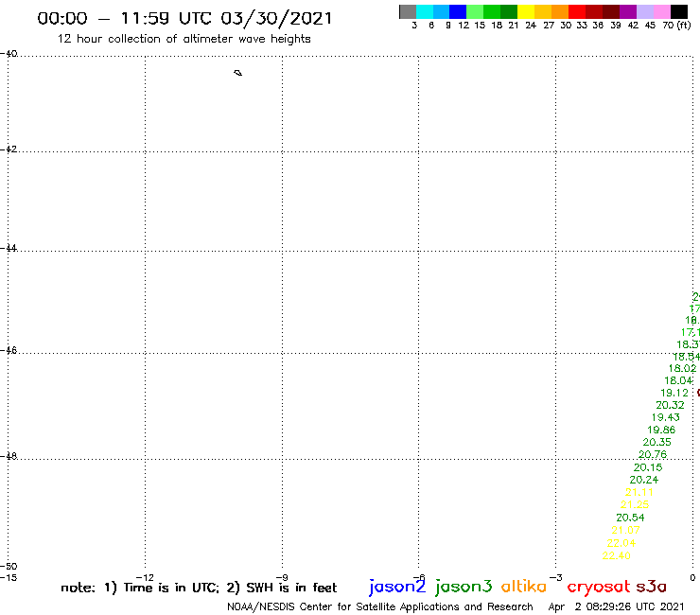Click the cryosat legend label

tap(599, 587)
